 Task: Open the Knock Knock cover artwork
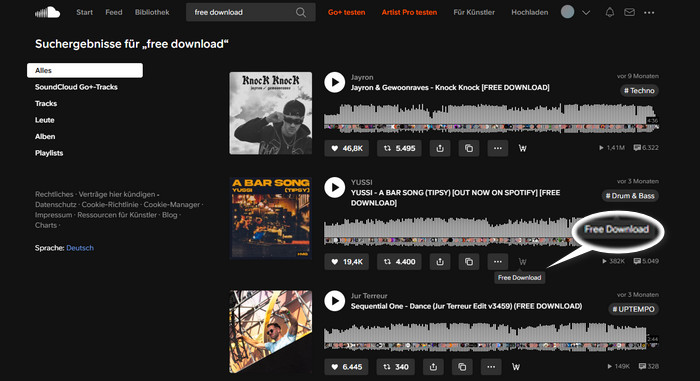tap(271, 113)
